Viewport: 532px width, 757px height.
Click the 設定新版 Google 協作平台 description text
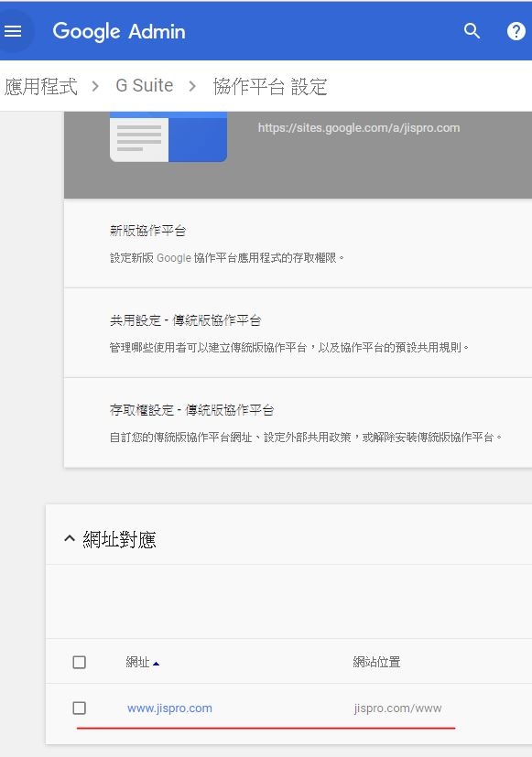(227, 258)
